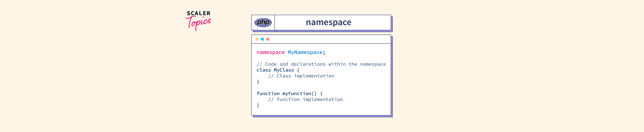Click the namespace title heading
644x132 pixels.
tap(329, 22)
